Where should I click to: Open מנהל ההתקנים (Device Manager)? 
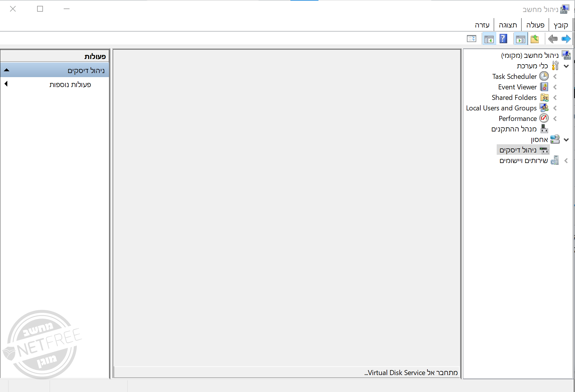(514, 129)
